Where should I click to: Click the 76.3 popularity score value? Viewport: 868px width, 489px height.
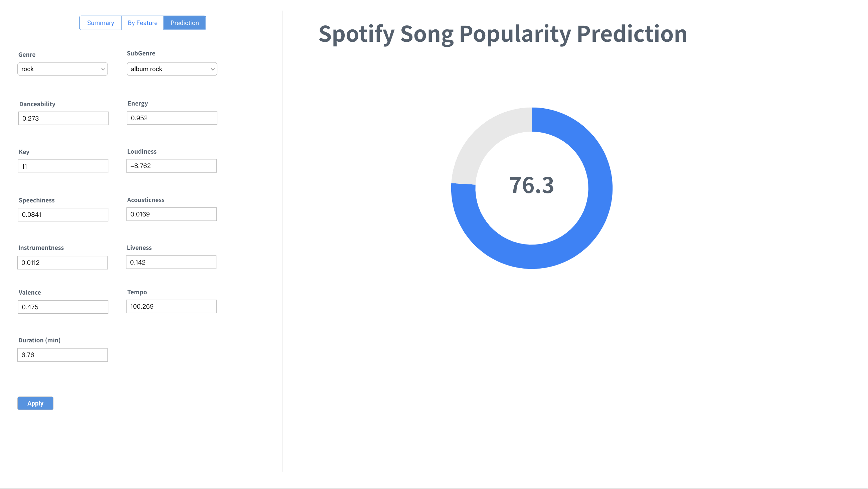(531, 185)
